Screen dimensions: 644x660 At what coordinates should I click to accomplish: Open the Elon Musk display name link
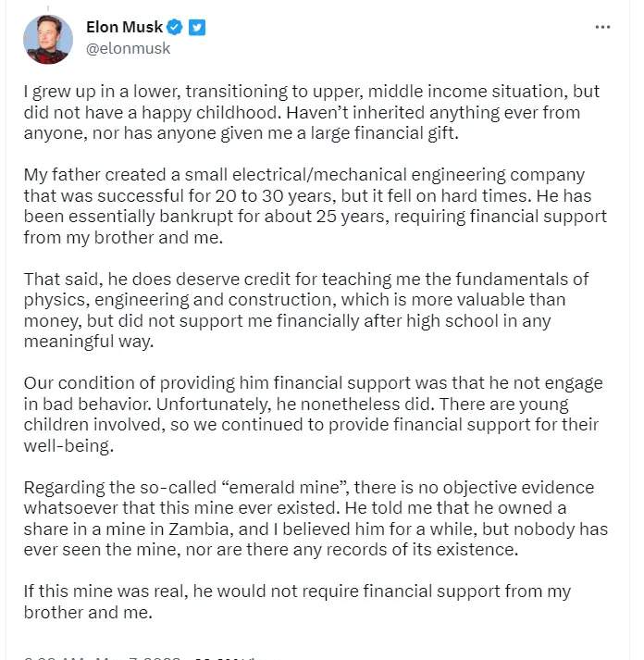point(124,27)
